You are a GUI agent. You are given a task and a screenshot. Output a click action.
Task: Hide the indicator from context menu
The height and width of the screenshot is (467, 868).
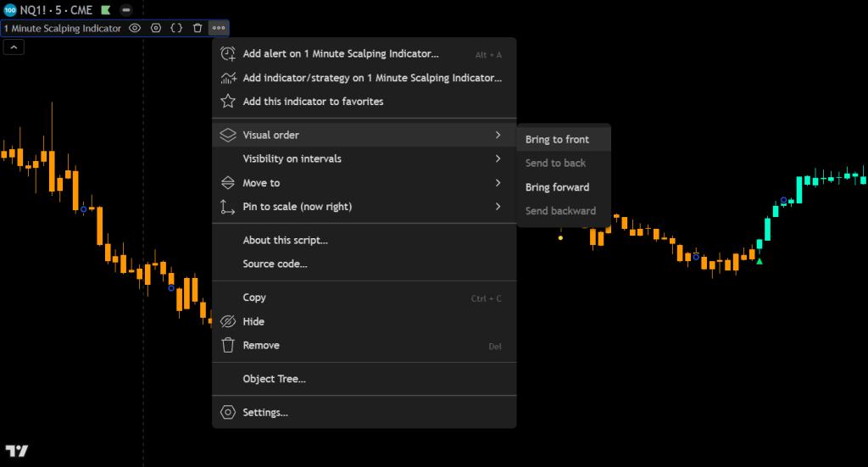(x=253, y=321)
